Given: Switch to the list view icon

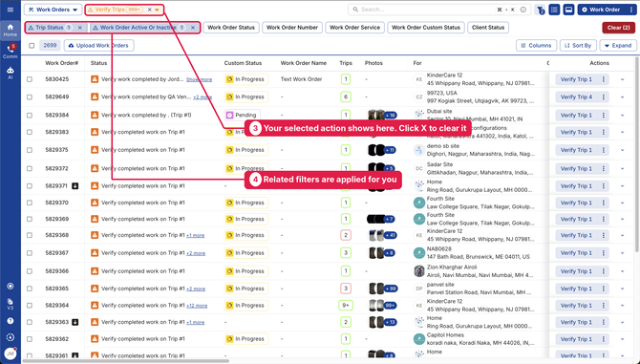Looking at the screenshot, I should 554,10.
